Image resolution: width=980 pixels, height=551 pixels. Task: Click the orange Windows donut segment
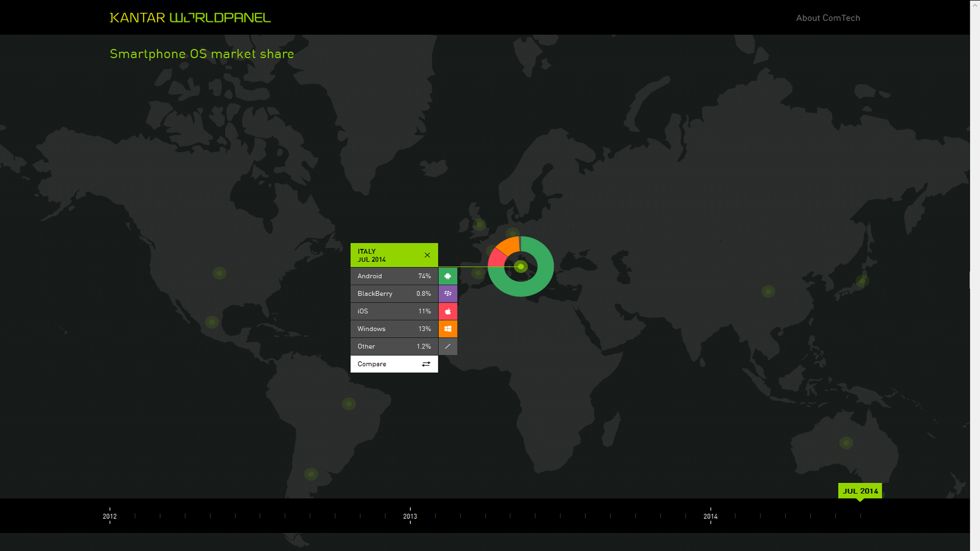(510, 245)
